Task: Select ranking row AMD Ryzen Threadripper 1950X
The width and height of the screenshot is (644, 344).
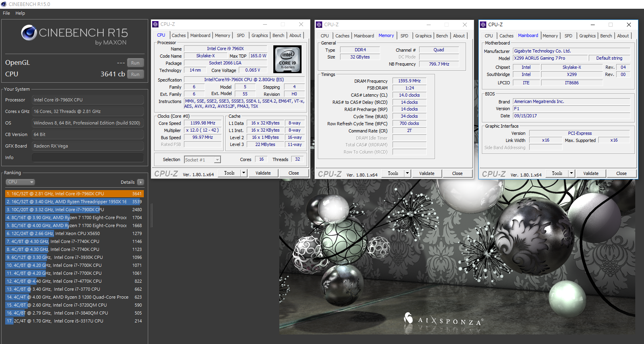Action: click(x=74, y=202)
